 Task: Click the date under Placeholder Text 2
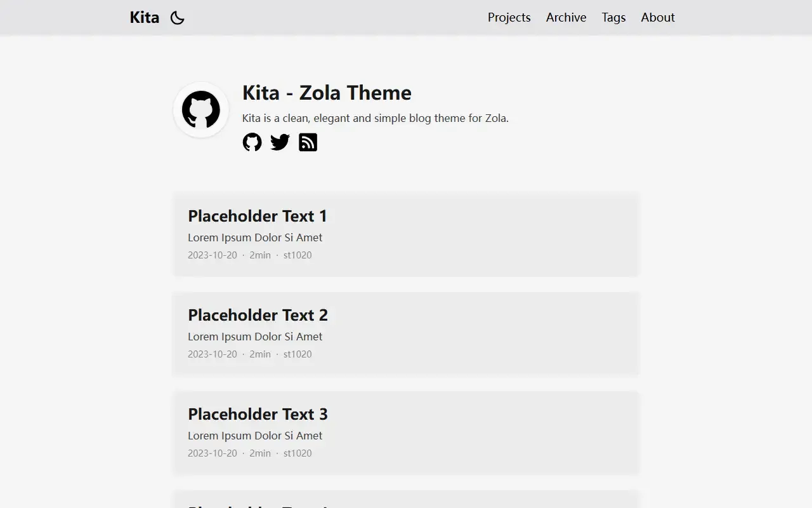click(213, 354)
